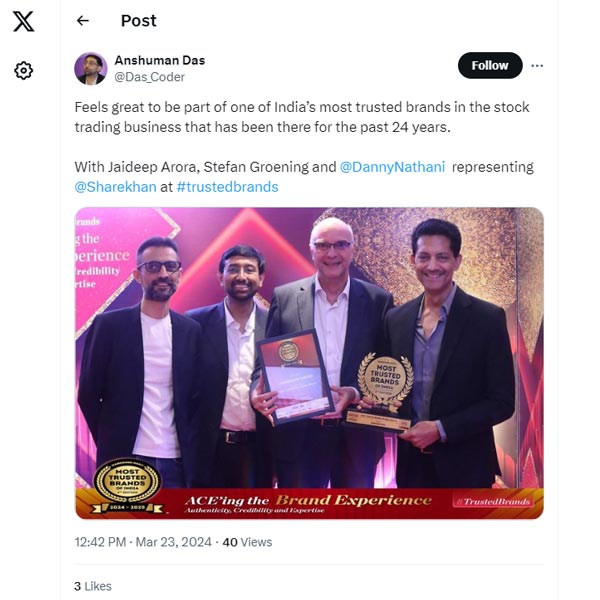Open the three-dot more options menu
This screenshot has width=600, height=600.
click(537, 66)
